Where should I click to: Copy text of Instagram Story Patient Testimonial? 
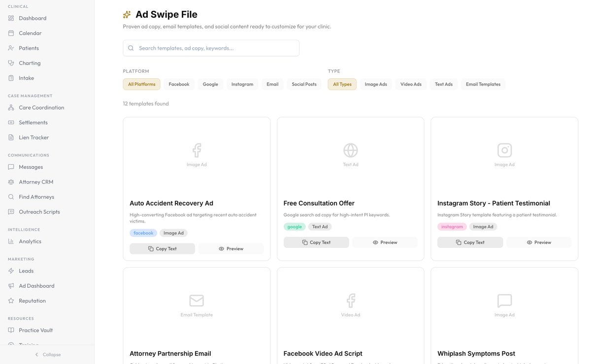[x=470, y=243]
